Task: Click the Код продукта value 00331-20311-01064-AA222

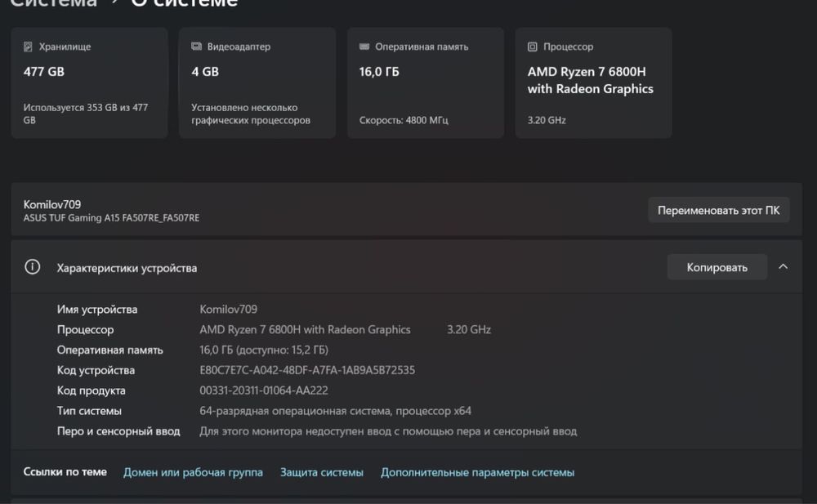Action: 264,390
